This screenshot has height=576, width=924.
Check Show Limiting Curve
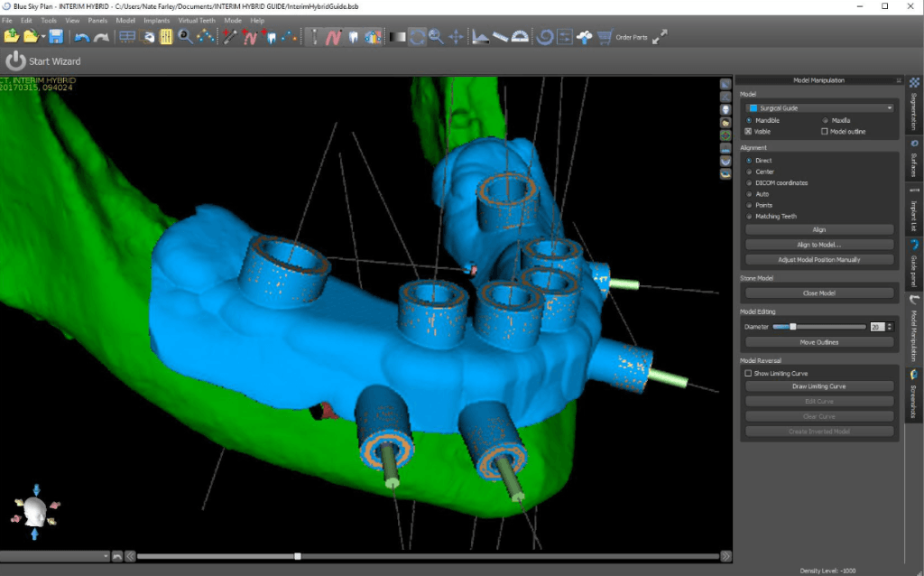click(748, 373)
